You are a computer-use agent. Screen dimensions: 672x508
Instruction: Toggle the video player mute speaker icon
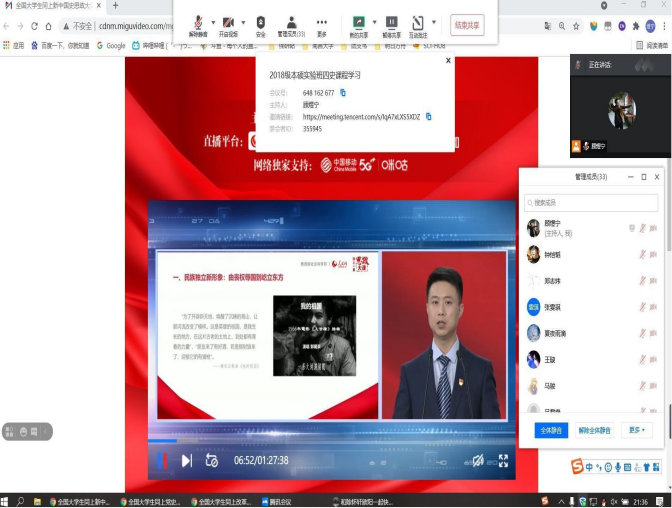(479, 460)
